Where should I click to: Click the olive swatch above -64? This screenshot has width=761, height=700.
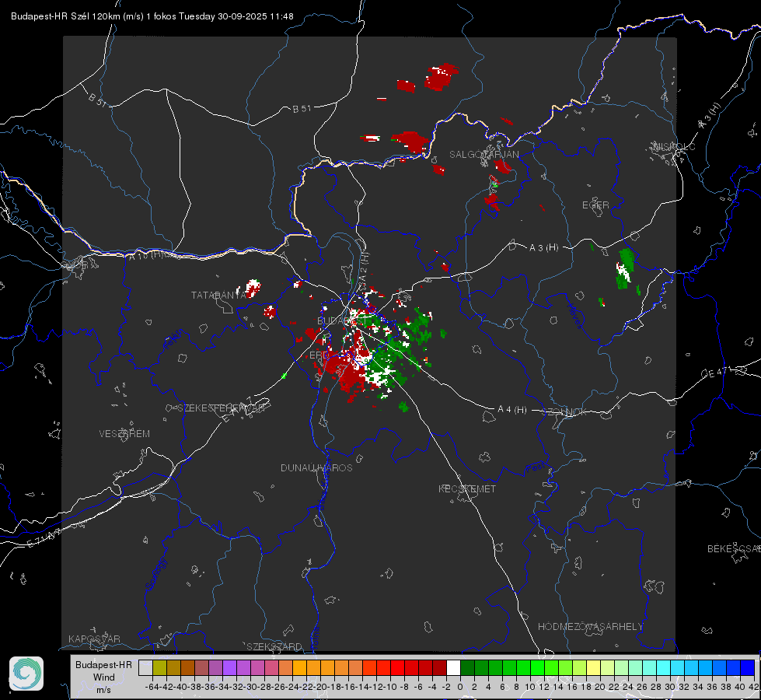tap(159, 667)
